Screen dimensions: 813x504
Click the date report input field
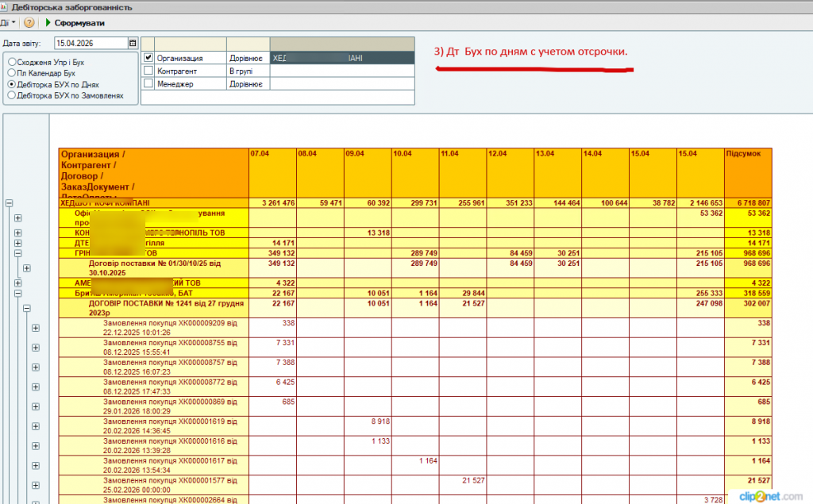point(90,43)
